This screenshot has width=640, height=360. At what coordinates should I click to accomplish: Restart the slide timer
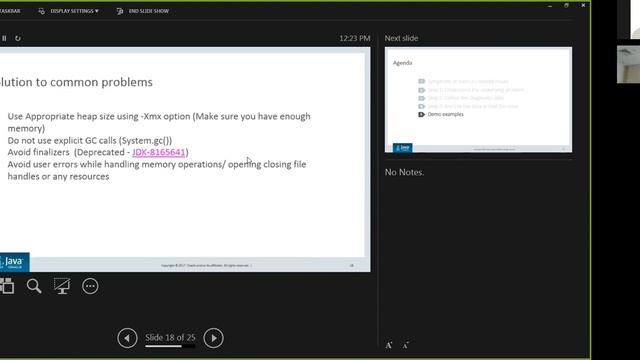[18, 38]
